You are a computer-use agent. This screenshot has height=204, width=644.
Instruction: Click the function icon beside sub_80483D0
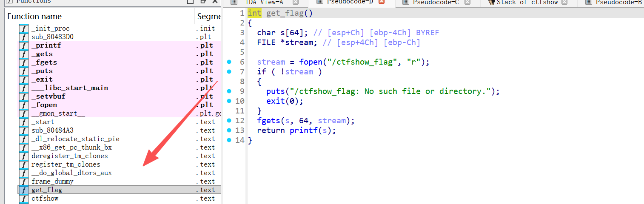tap(23, 37)
